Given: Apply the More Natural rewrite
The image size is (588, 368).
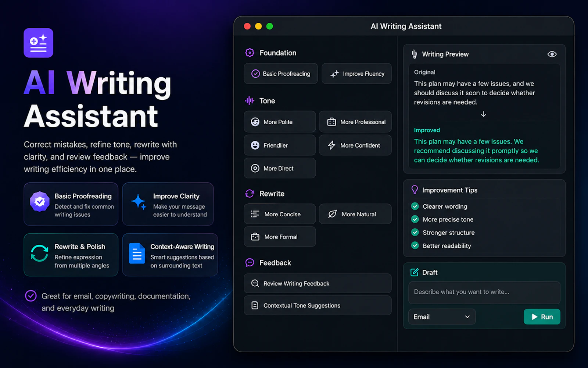Looking at the screenshot, I should click(355, 214).
